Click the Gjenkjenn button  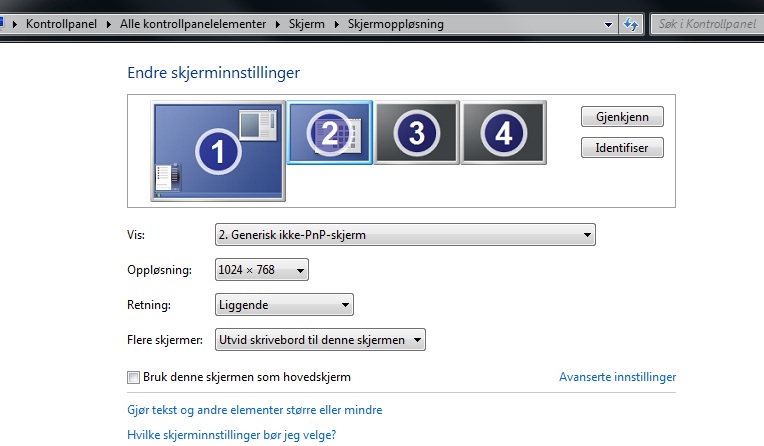622,117
